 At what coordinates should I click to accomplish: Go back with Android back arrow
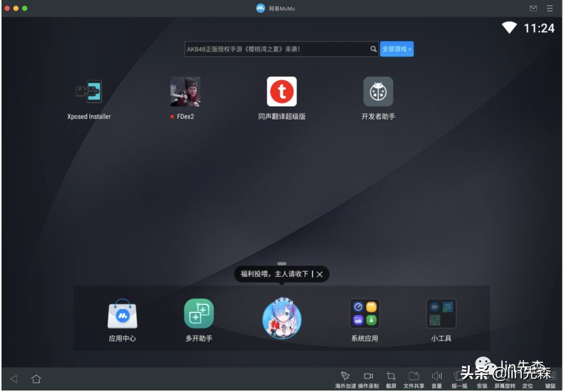[x=14, y=379]
